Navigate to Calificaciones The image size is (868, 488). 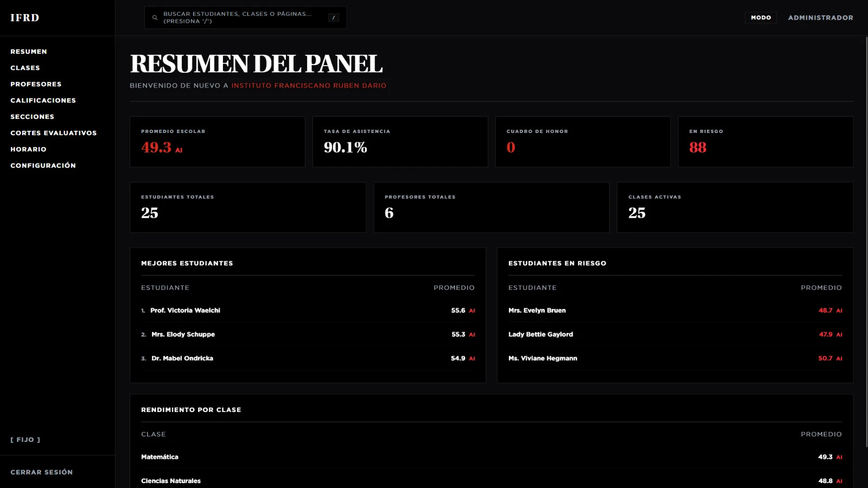pyautogui.click(x=43, y=100)
